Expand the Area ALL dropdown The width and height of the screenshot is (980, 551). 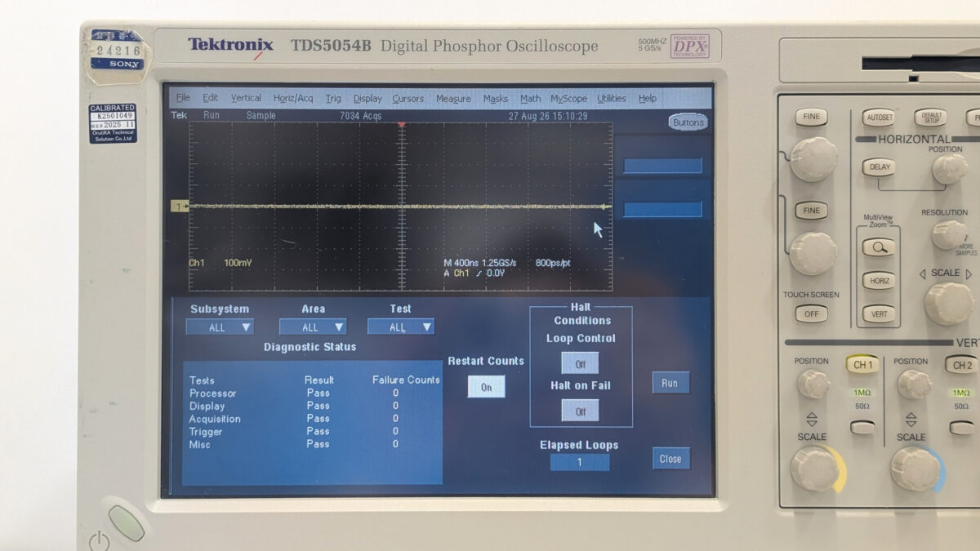click(313, 327)
